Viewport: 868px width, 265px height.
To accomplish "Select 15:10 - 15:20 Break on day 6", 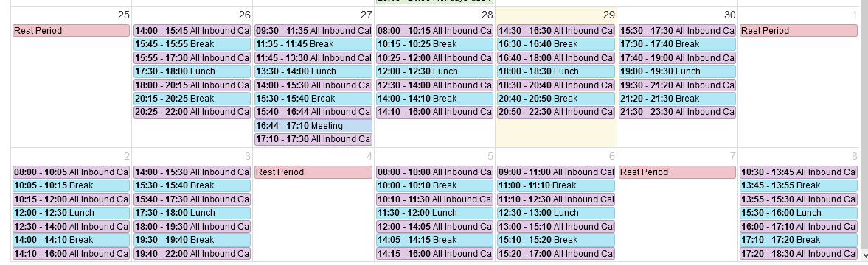I will (x=556, y=240).
